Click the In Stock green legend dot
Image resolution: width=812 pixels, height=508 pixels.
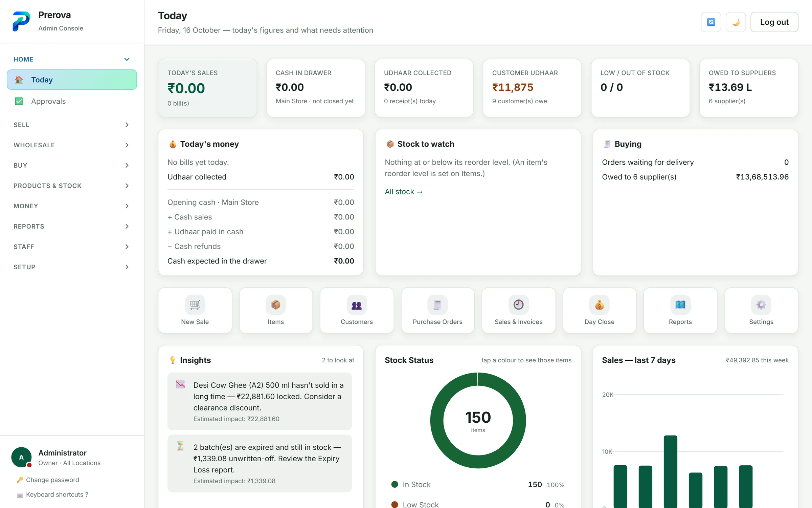[x=394, y=484]
